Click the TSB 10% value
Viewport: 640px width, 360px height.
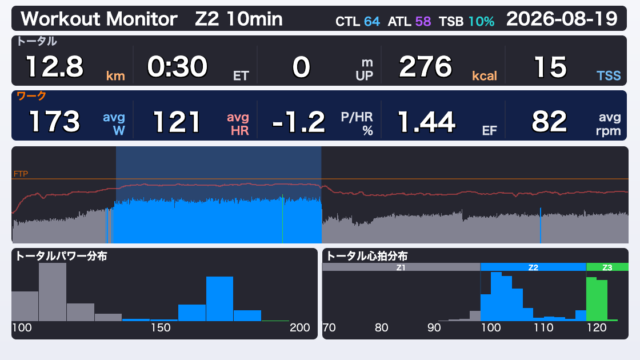click(467, 21)
